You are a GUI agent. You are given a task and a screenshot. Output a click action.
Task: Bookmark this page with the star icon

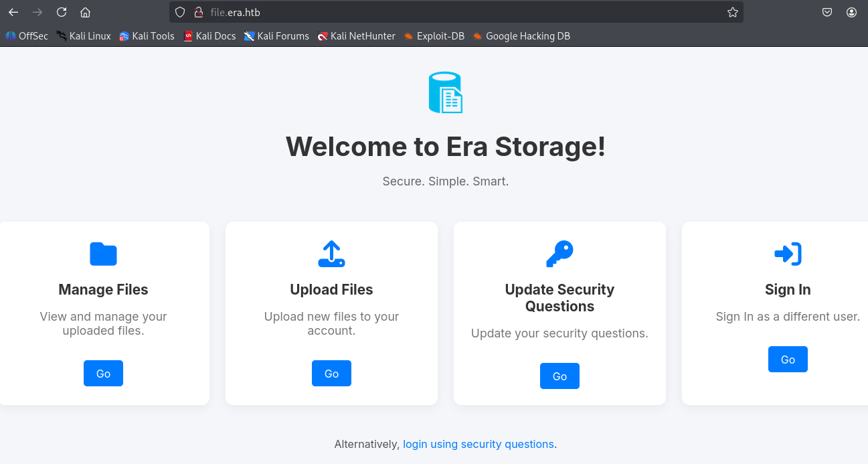tap(732, 12)
